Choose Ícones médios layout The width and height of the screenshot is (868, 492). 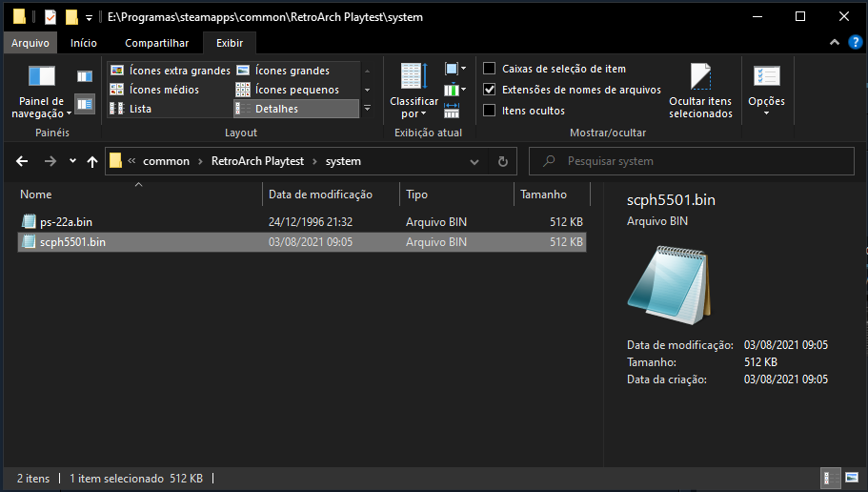[155, 90]
